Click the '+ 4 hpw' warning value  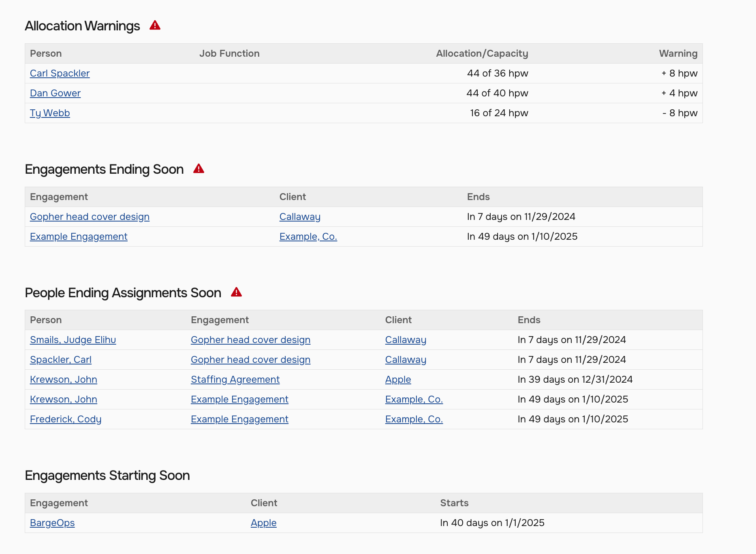pyautogui.click(x=679, y=93)
